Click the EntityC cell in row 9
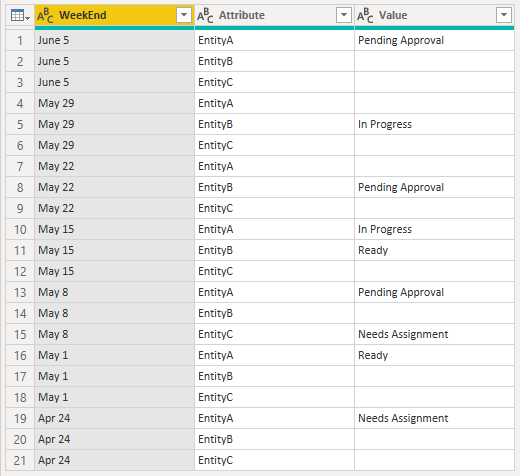520x476 pixels. coord(274,209)
